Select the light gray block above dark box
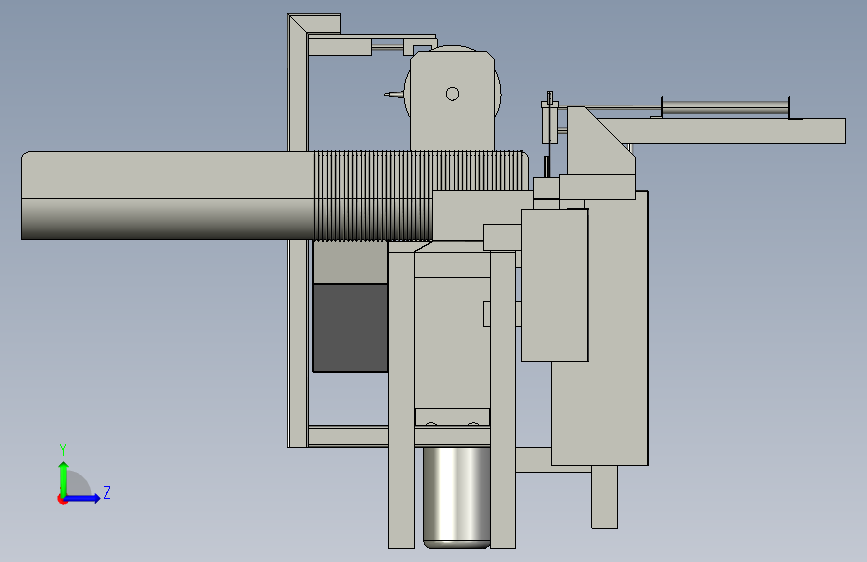 coord(350,263)
